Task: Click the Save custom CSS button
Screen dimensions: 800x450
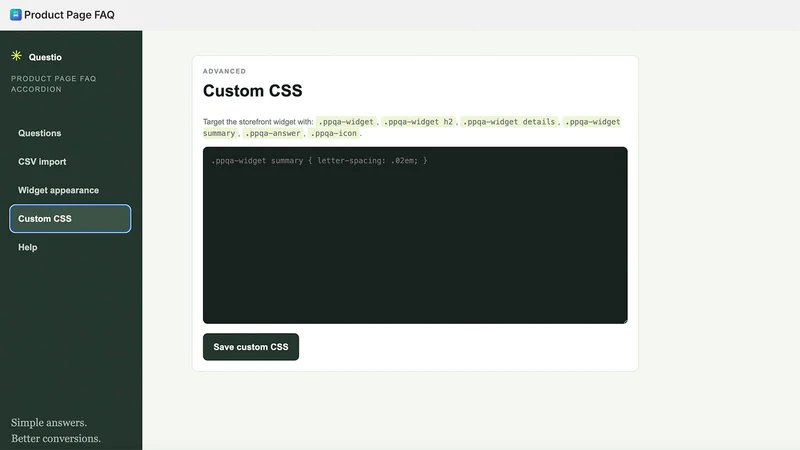Action: 251,347
